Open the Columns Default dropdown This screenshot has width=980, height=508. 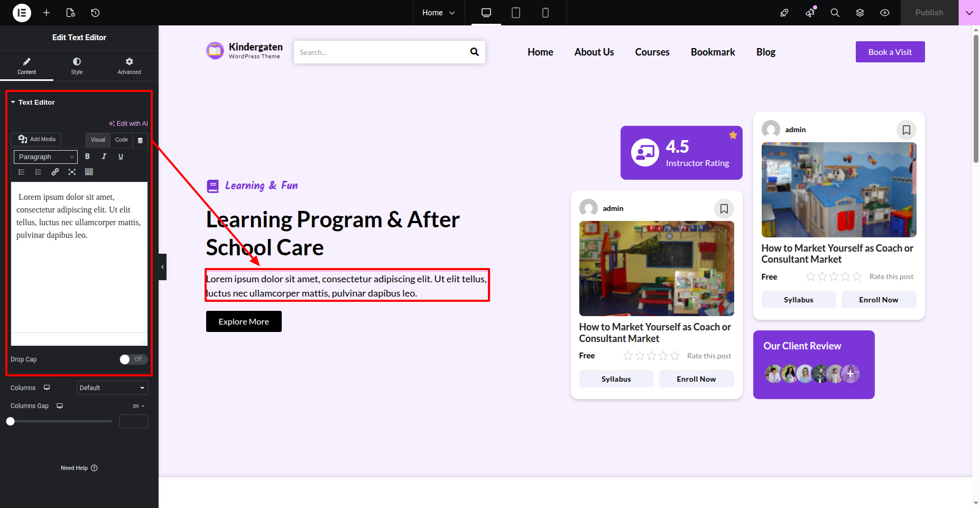(112, 388)
